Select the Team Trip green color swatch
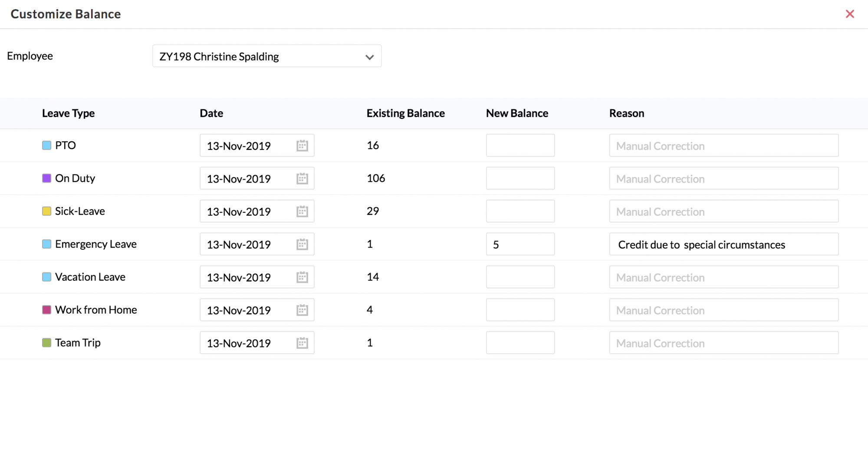The image size is (868, 452). (x=46, y=343)
